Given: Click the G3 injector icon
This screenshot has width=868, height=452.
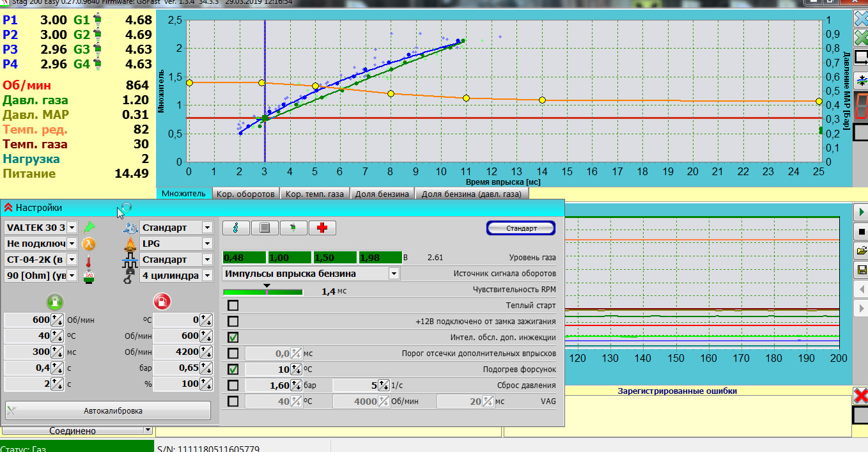Looking at the screenshot, I should [x=97, y=49].
